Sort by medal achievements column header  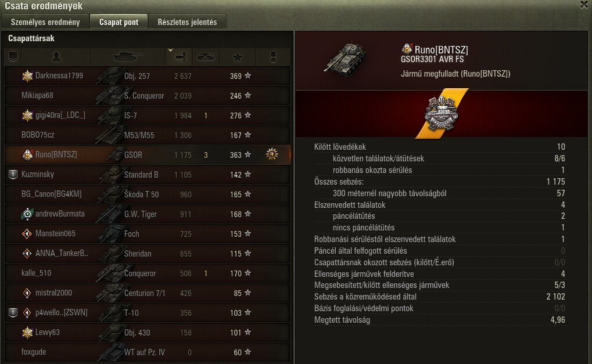click(x=273, y=57)
